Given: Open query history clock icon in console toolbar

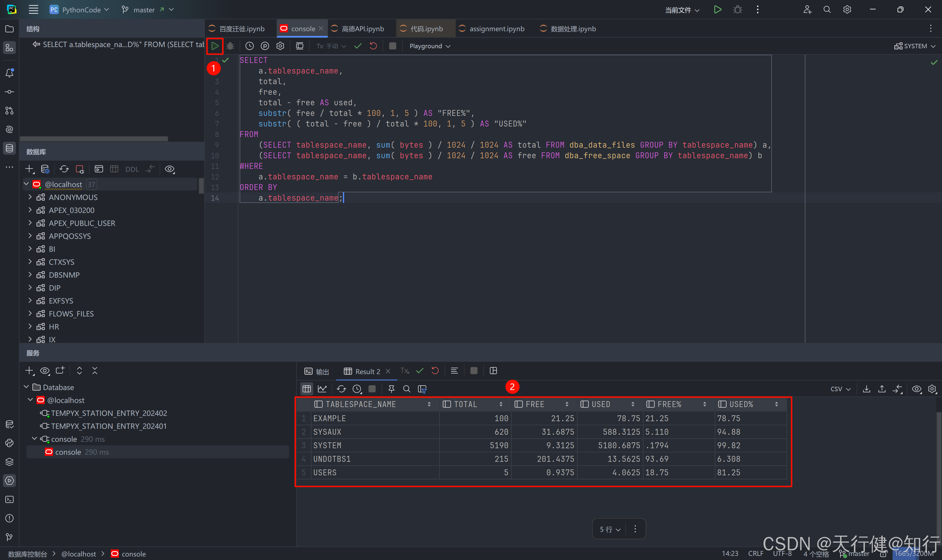Looking at the screenshot, I should 249,46.
